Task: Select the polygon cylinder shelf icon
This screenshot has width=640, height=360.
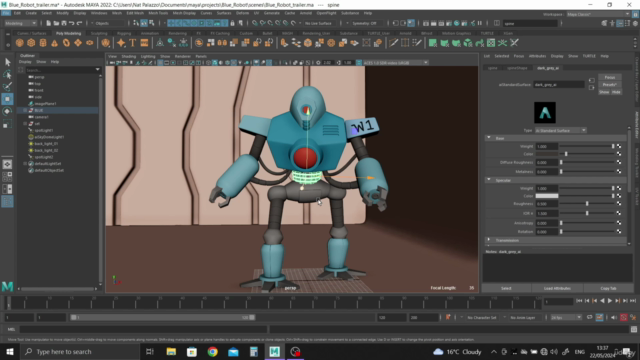Action: pyautogui.click(x=43, y=43)
